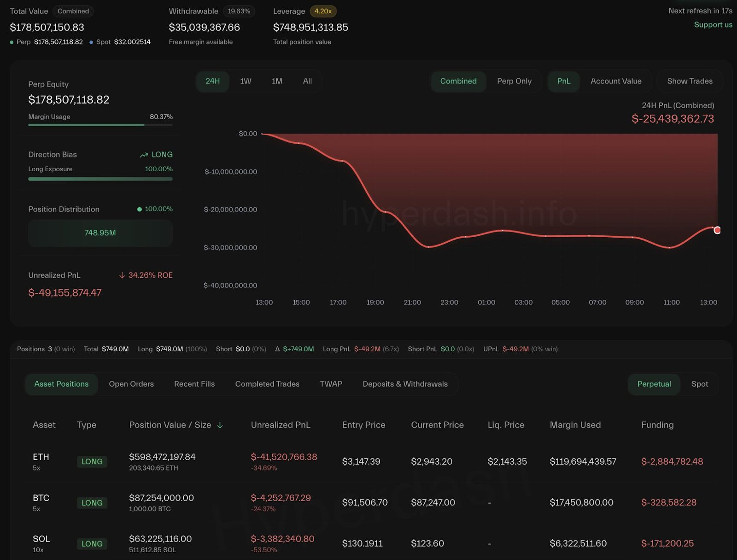Image resolution: width=737 pixels, height=560 pixels.
Task: Click the Direction Bias trending arrow icon
Action: point(144,155)
